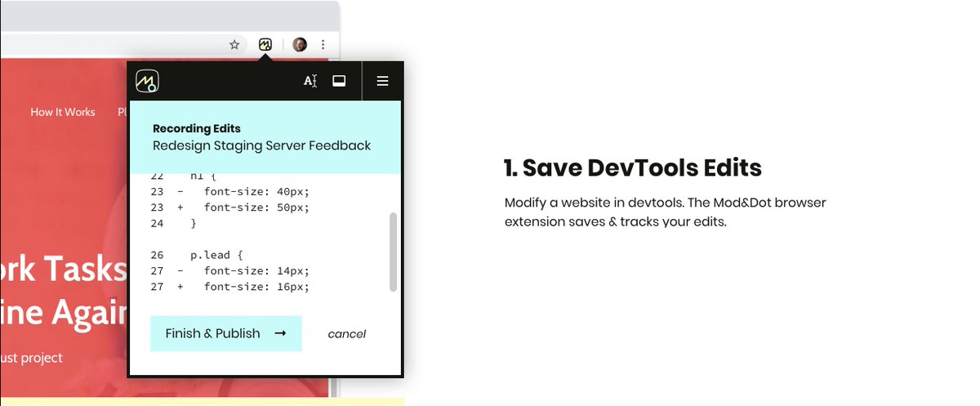Viewport: 980px width, 406px height.
Task: Click the Finish & Publish button
Action: [x=226, y=333]
